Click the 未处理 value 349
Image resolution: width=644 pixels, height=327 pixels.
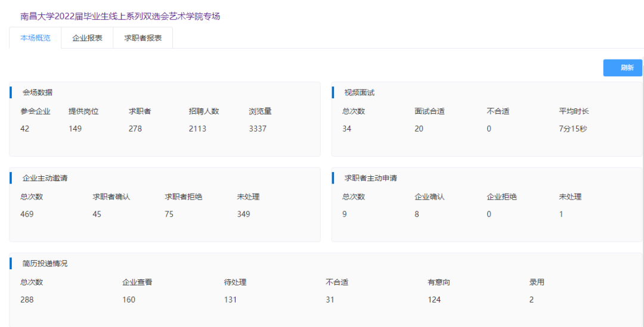pyautogui.click(x=243, y=214)
